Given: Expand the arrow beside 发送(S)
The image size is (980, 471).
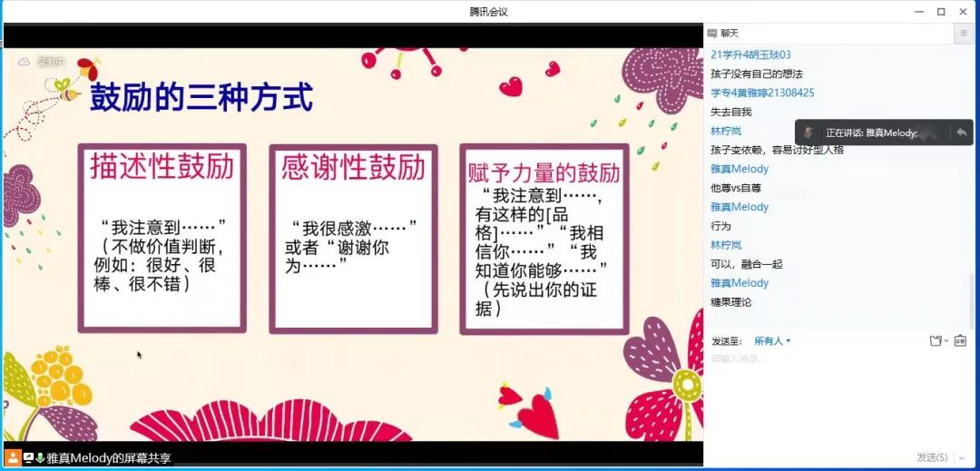Looking at the screenshot, I should pyautogui.click(x=961, y=457).
